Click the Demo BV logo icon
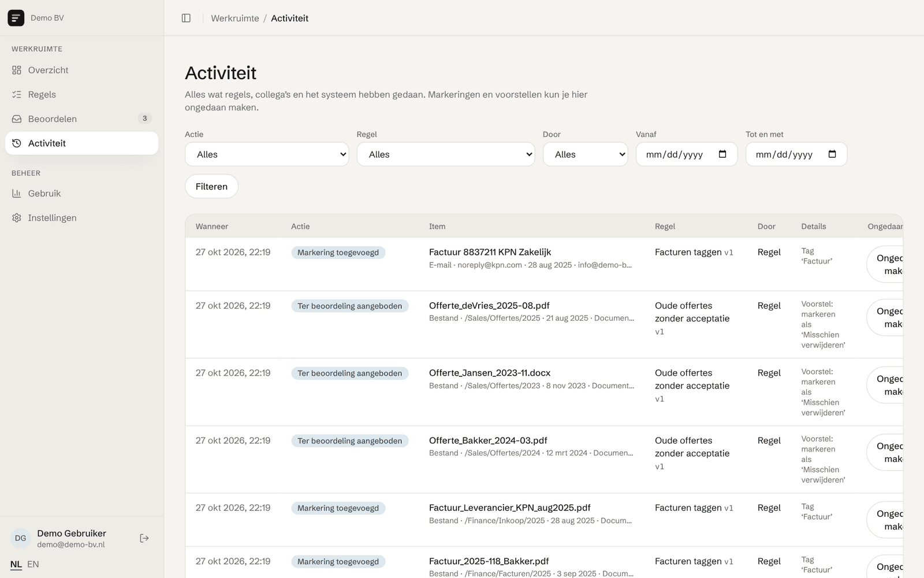Image resolution: width=924 pixels, height=578 pixels. [16, 18]
